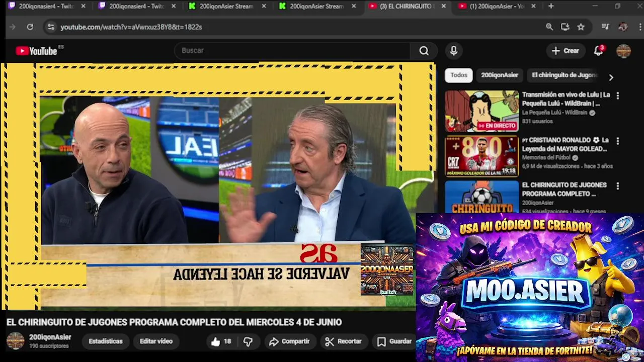
Task: Switch to first 200iqonAsier Stream Kick tab
Action: pos(227,6)
